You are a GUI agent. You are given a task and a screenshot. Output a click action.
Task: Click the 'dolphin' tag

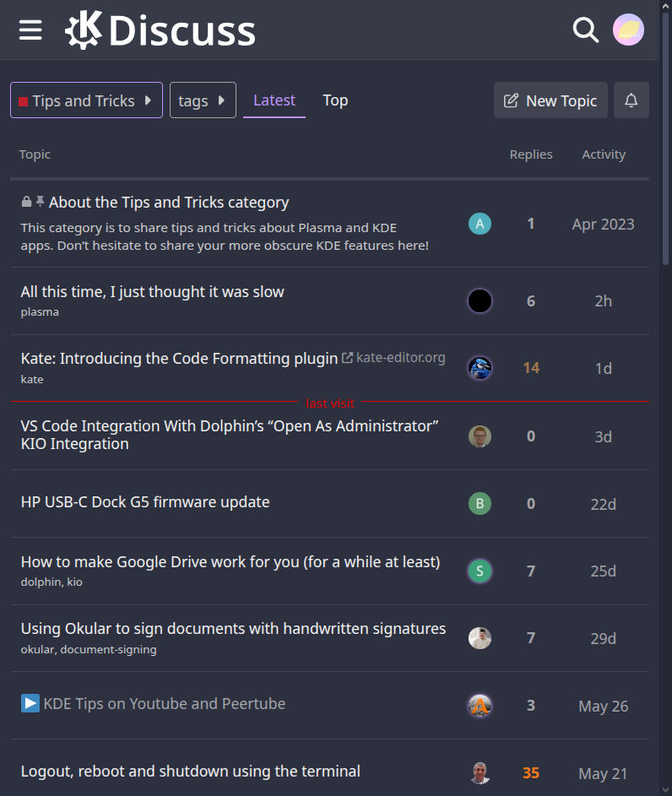point(41,582)
